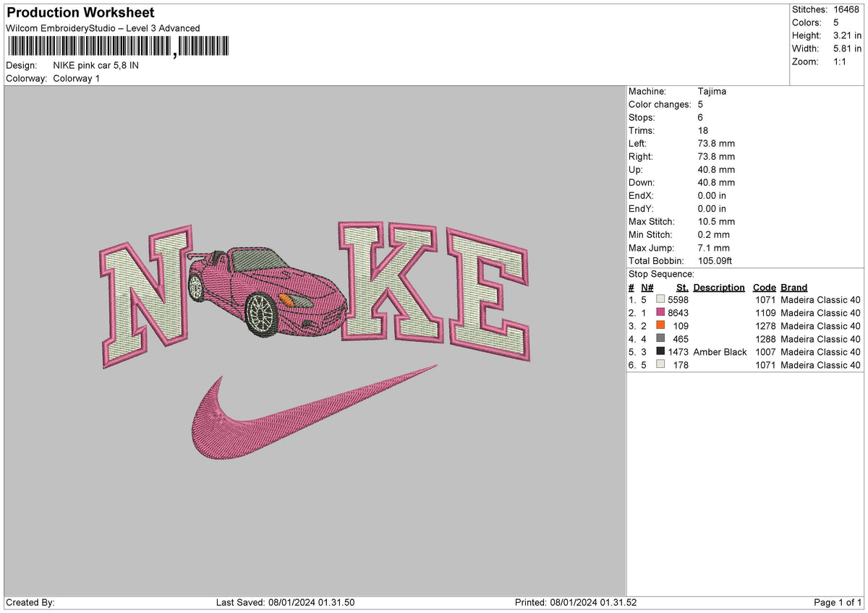Screen dimensions: 868x613
Task: Click the Code column header
Action: pos(764,287)
